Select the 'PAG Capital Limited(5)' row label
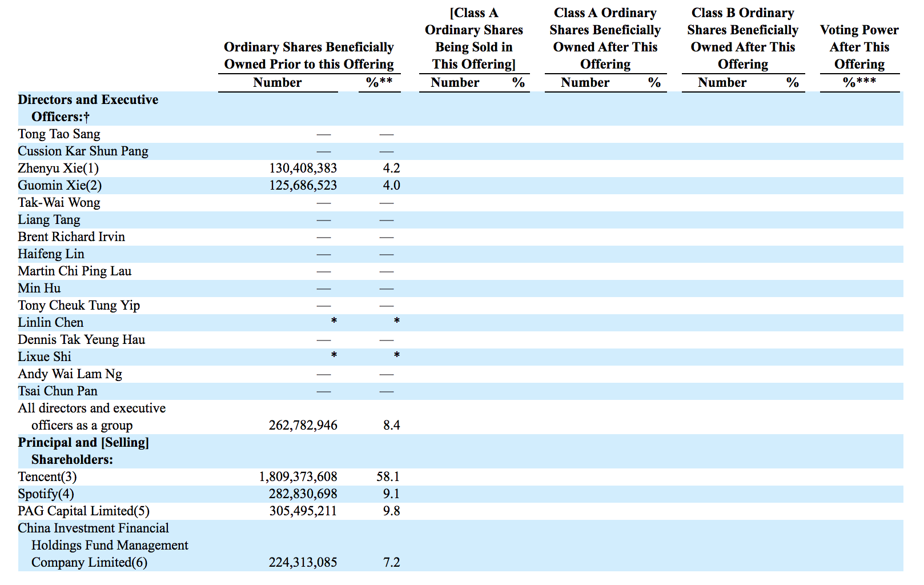Viewport: 924px width, 585px height. 84,511
